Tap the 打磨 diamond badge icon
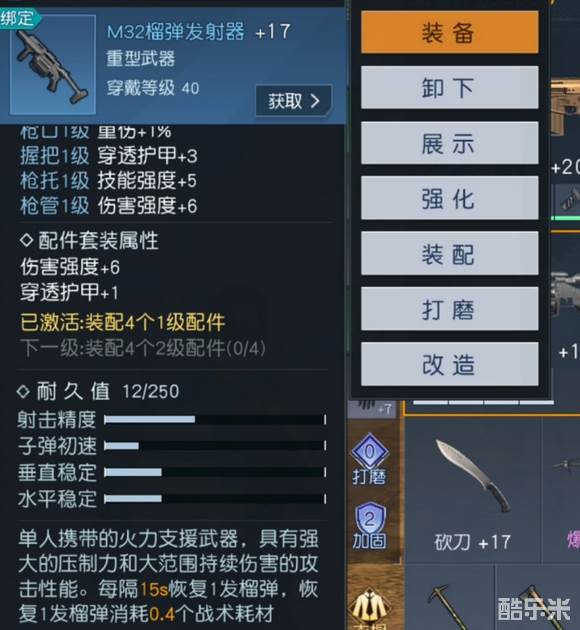The width and height of the screenshot is (580, 630). click(370, 459)
